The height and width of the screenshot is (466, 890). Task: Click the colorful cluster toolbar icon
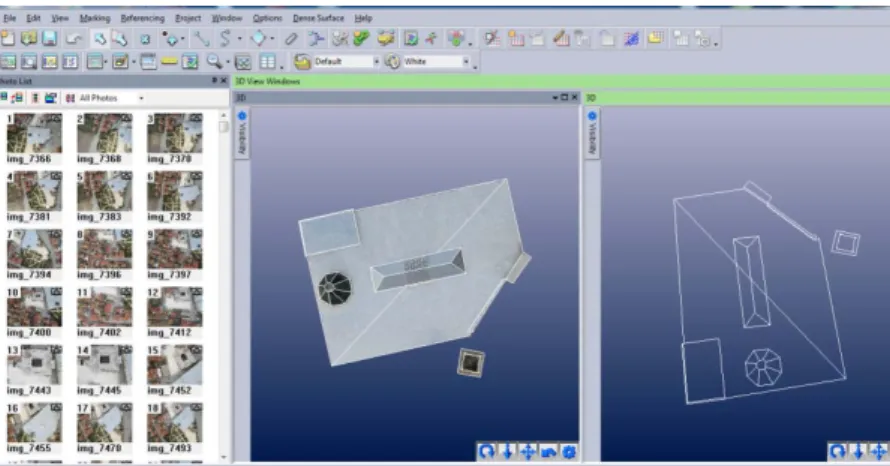click(456, 39)
